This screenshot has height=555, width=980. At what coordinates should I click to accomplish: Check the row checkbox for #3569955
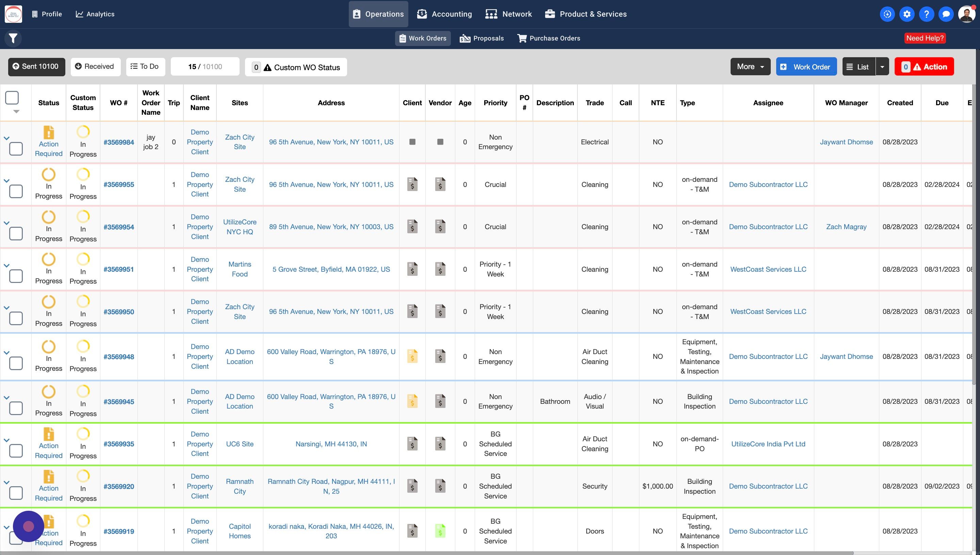(16, 191)
